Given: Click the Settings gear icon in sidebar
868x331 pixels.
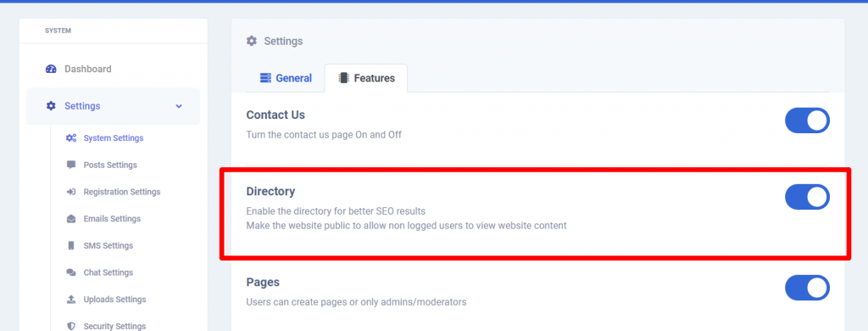Looking at the screenshot, I should (x=51, y=106).
